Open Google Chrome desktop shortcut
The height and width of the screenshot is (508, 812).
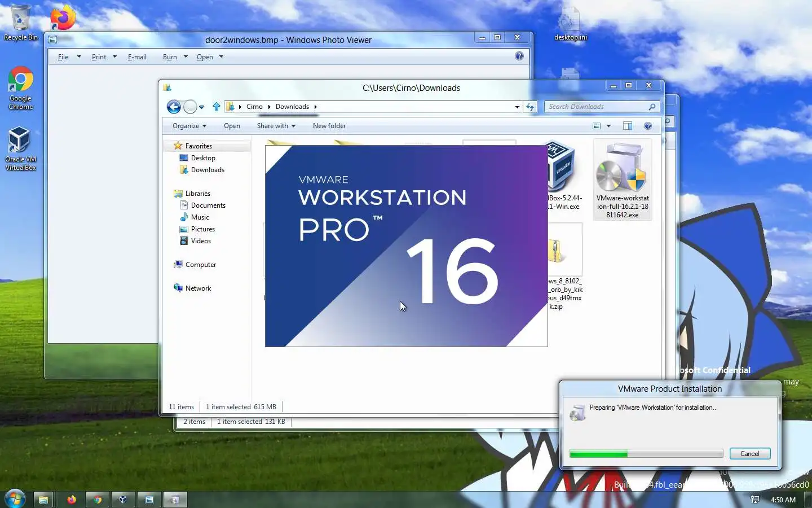coord(20,88)
